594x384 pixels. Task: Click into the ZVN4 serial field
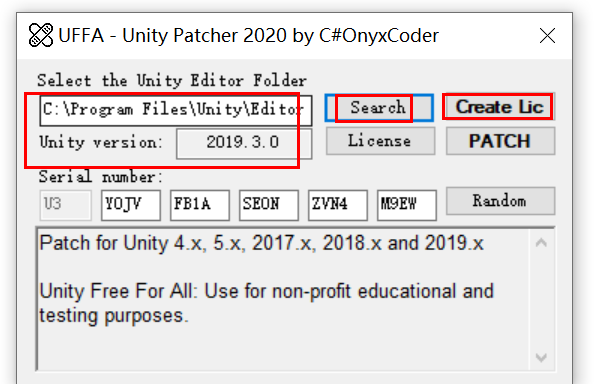point(338,205)
